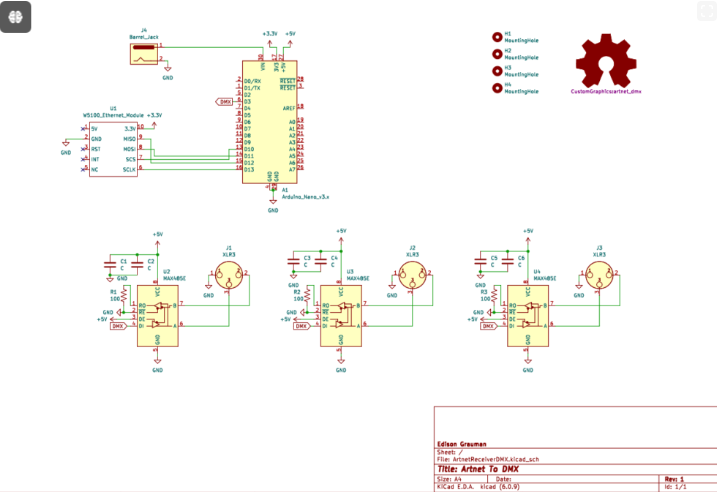
Task: Click the 'Barrel_Jack' label text
Action: coord(144,37)
